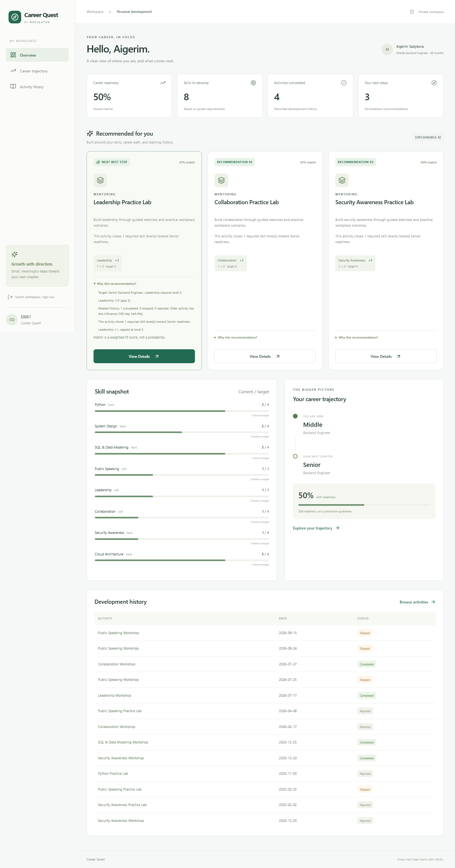Click the Career Quest compass logo icon
This screenshot has height=868, width=455.
15,17
